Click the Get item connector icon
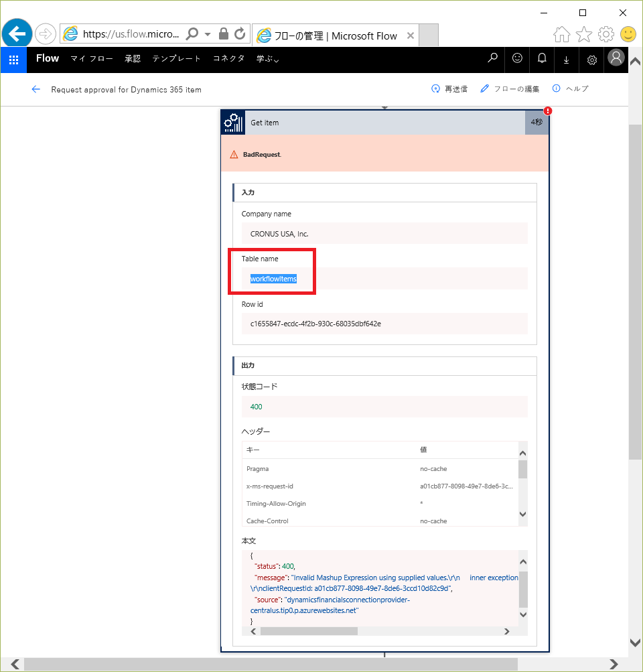 (234, 123)
